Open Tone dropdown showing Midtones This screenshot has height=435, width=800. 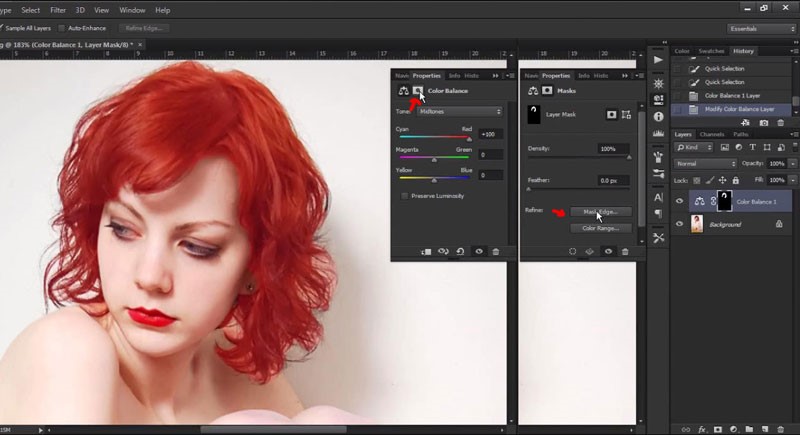click(x=460, y=111)
